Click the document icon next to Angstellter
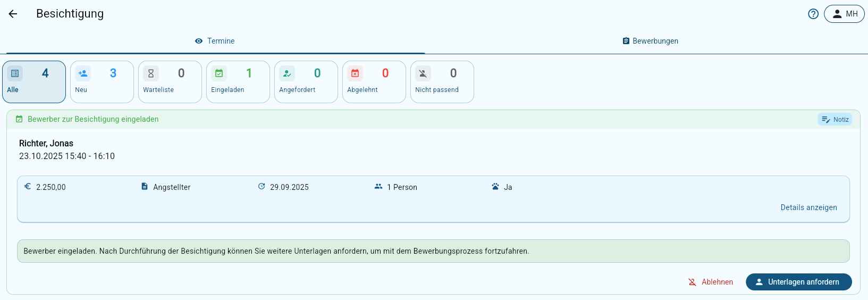Viewport: 868px width, 300px height. (x=145, y=186)
